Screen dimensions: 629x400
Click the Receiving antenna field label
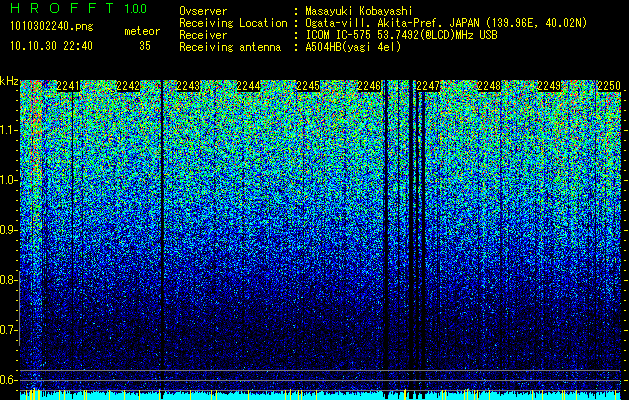pyautogui.click(x=230, y=47)
